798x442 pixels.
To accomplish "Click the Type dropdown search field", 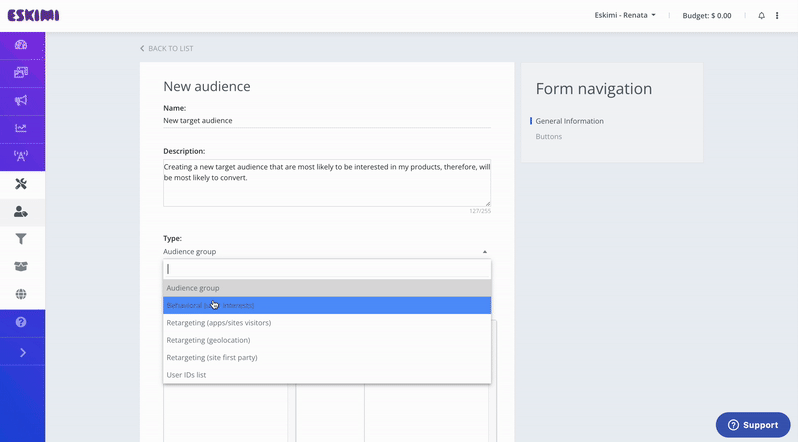I will tap(327, 269).
